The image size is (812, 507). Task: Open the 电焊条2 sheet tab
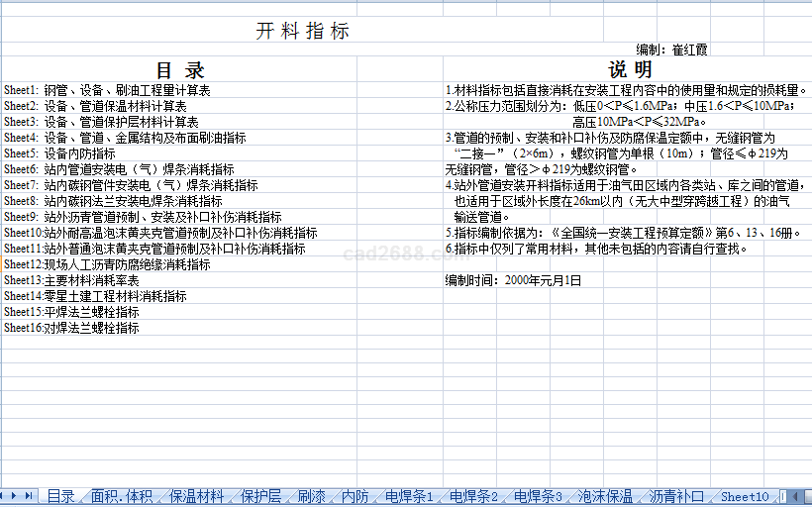tap(473, 497)
